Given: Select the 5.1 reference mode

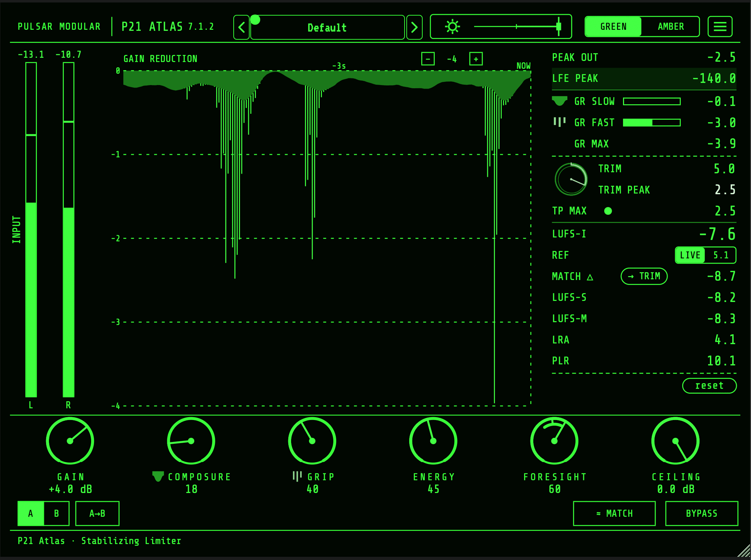Looking at the screenshot, I should pos(721,255).
